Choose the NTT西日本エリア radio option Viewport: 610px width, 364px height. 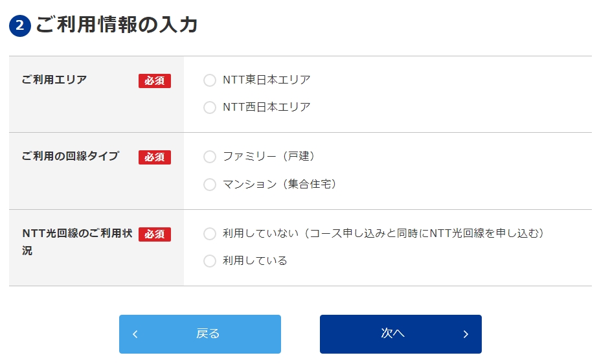(x=210, y=108)
